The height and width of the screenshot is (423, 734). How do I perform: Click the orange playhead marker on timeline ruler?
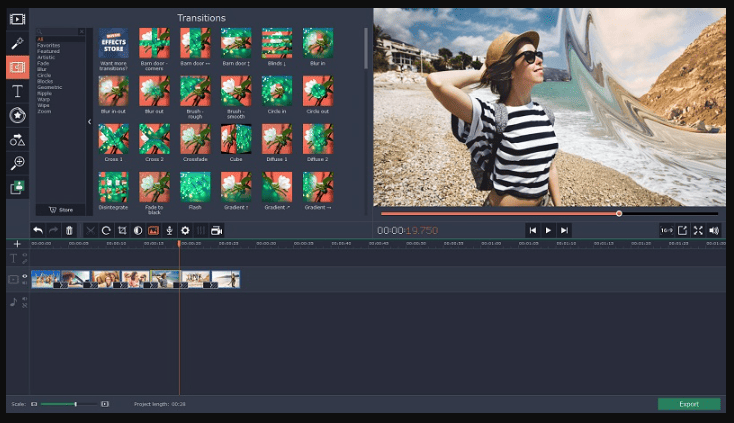[179, 243]
